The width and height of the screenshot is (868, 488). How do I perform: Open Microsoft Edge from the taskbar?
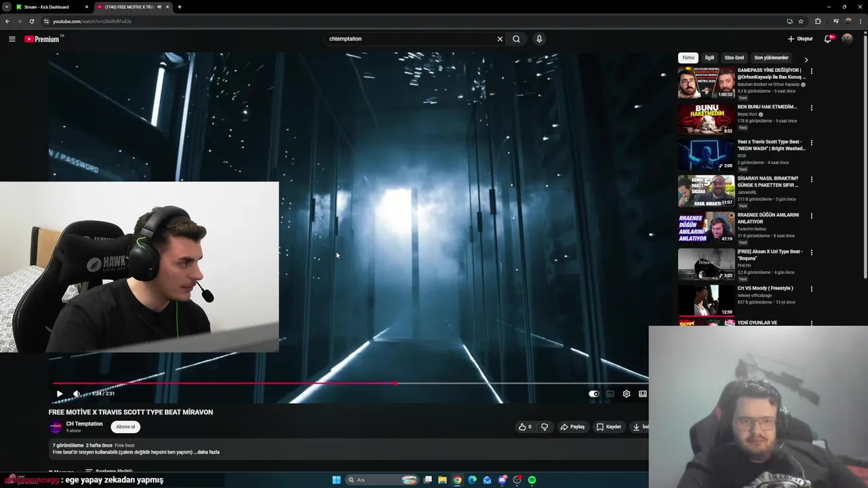pos(472,480)
